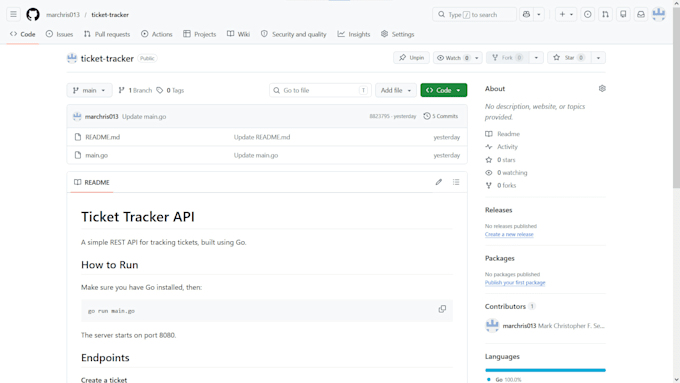680x383 pixels.
Task: Click the search field in header
Action: click(474, 14)
